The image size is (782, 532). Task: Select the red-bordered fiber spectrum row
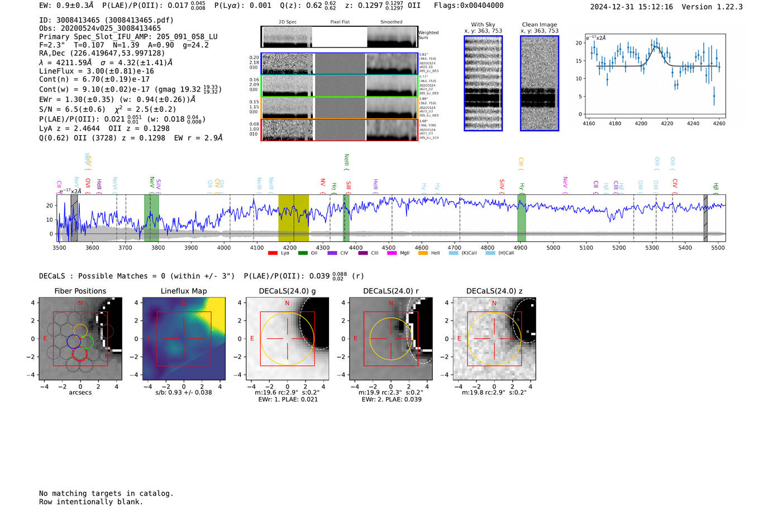pos(340,130)
